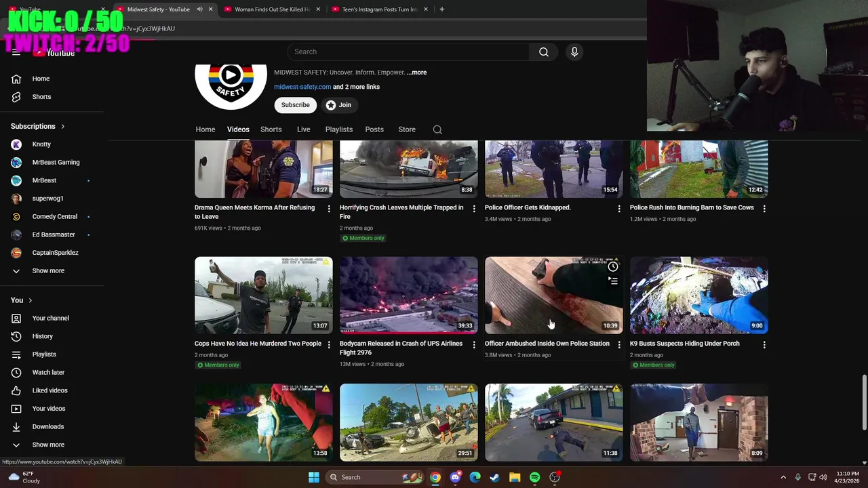
Task: Click the Windows taskbar Search box
Action: (x=374, y=477)
